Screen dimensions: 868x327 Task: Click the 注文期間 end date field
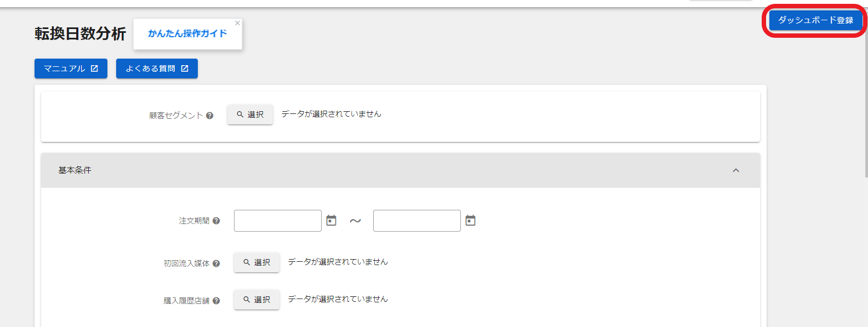click(x=416, y=221)
